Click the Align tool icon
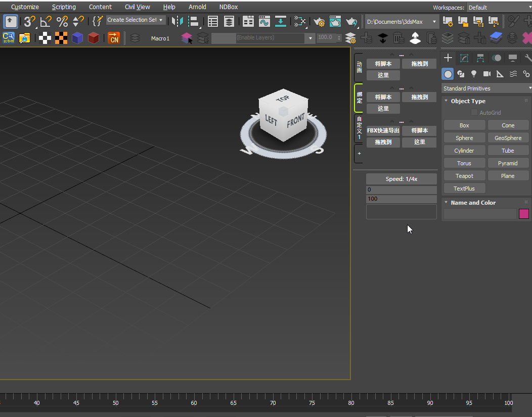The image size is (532, 417). 193,21
